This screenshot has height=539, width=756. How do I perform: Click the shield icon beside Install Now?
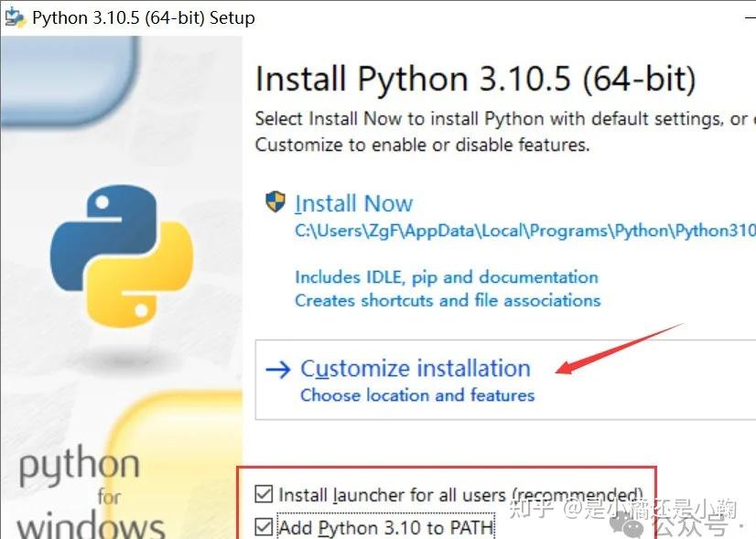275,202
